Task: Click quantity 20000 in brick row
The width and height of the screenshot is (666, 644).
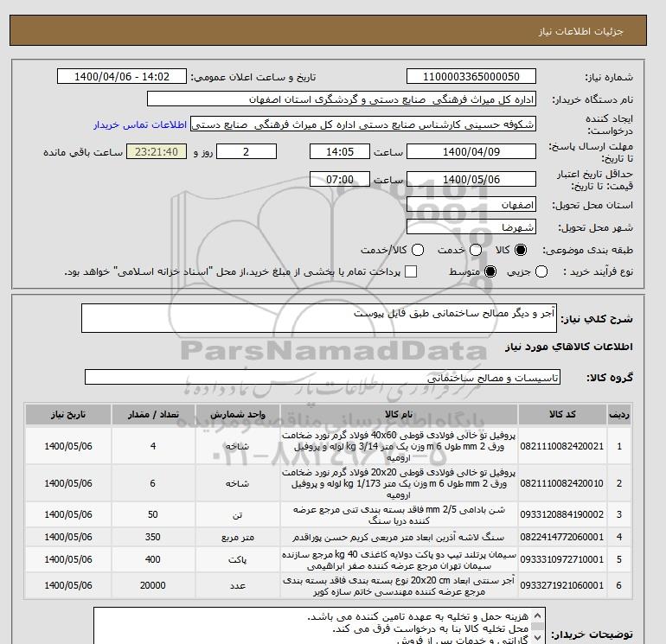Action: (153, 585)
